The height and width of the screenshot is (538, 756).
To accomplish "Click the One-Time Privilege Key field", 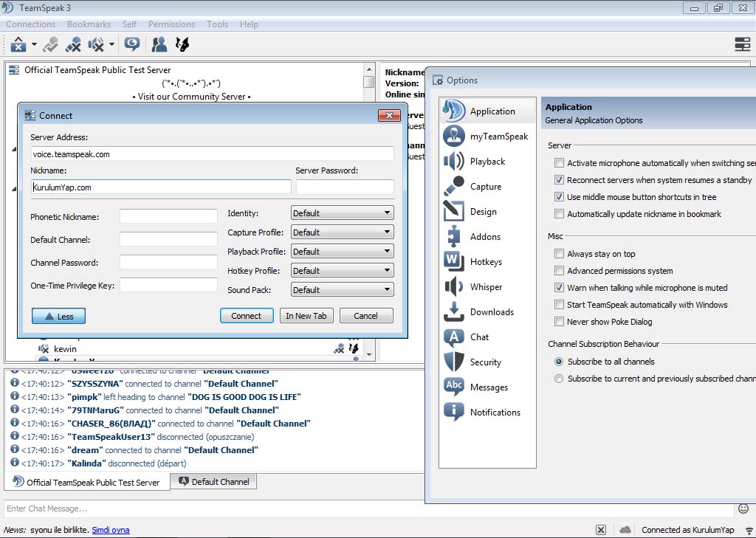I will (168, 286).
